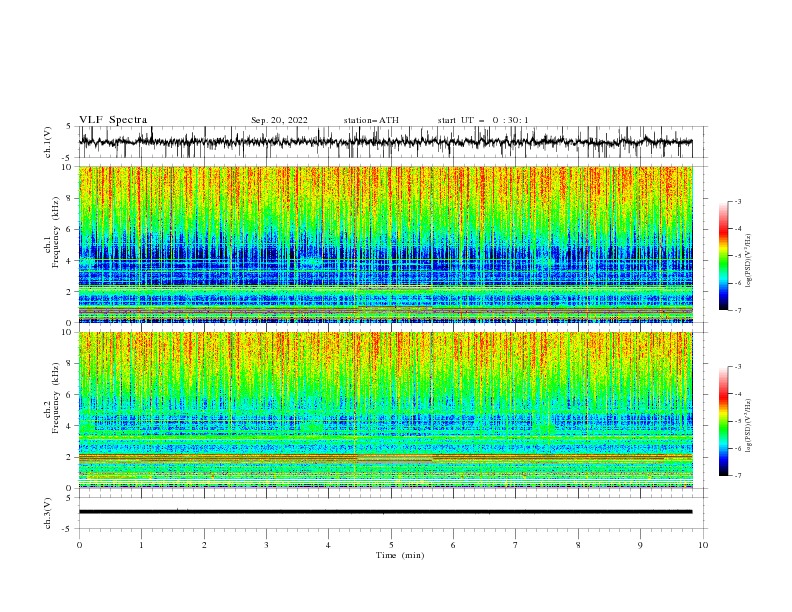Screen dimensions: 792x612
Task: Click the "station=ATH" header label
Action: pyautogui.click(x=371, y=120)
